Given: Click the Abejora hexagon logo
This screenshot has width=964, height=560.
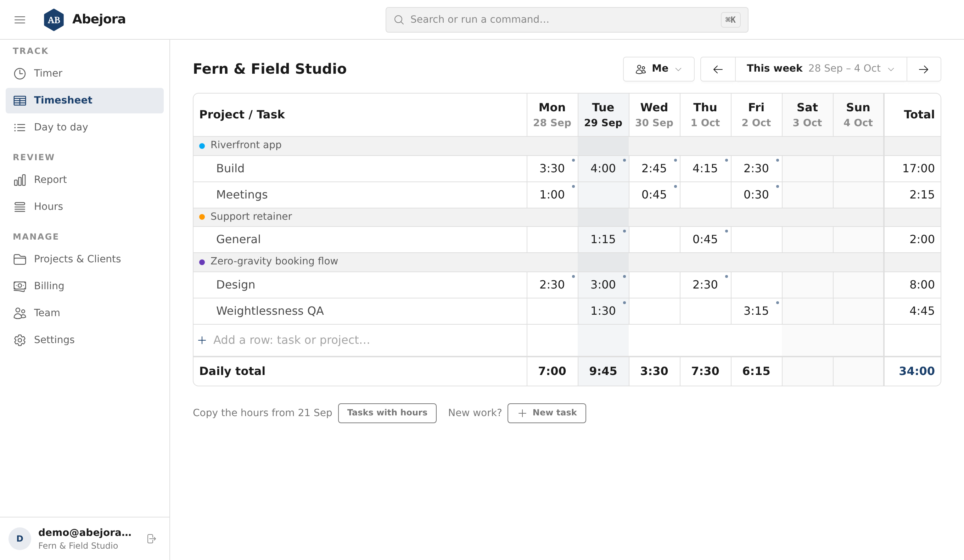Looking at the screenshot, I should (54, 19).
